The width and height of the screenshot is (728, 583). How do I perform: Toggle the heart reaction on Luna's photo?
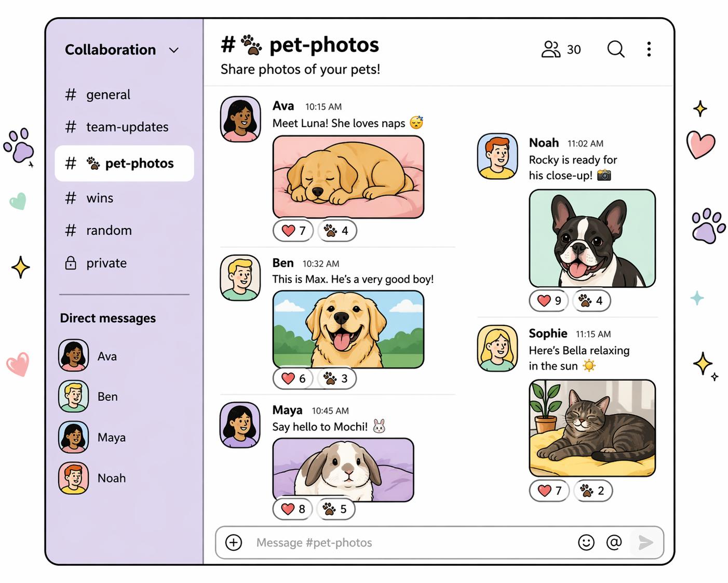292,230
